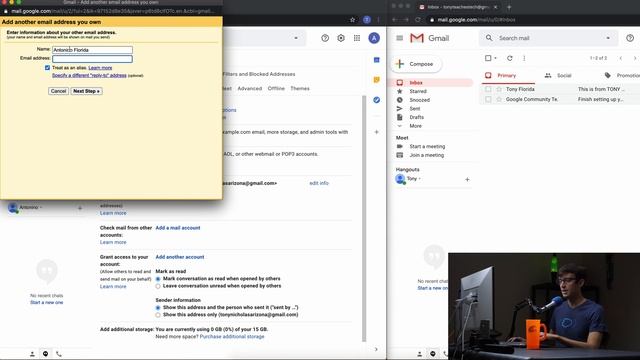Click the Snoozed clock icon in right sidebar
This screenshot has height=360, width=640.
[400, 100]
